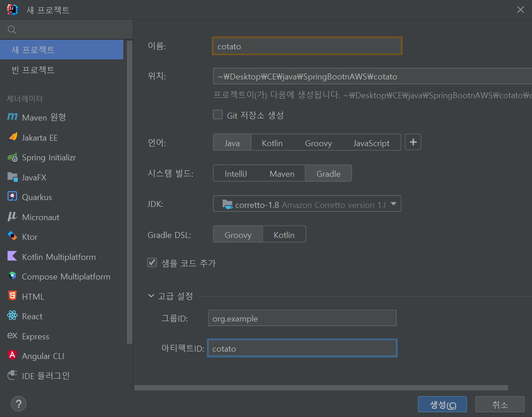Click the Maven archetype icon

click(x=12, y=117)
